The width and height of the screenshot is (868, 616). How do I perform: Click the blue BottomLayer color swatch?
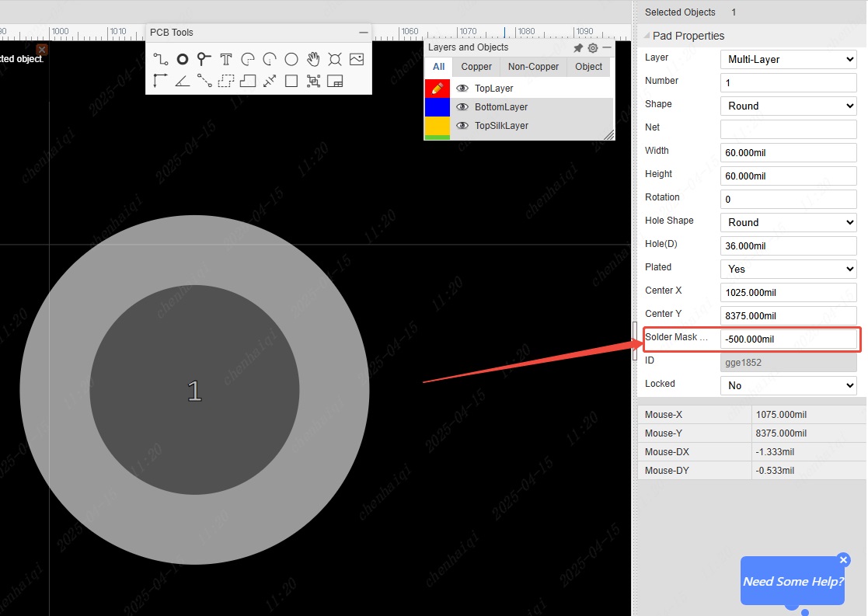coord(437,107)
